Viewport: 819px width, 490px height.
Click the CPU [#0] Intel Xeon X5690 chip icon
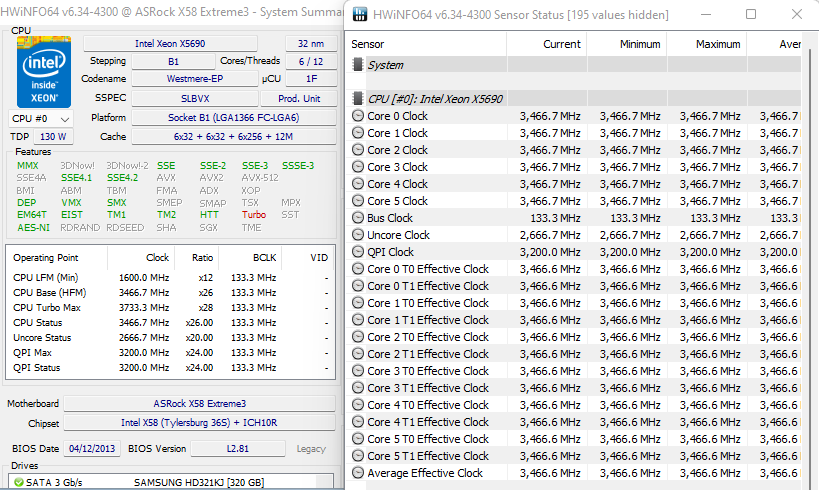358,99
